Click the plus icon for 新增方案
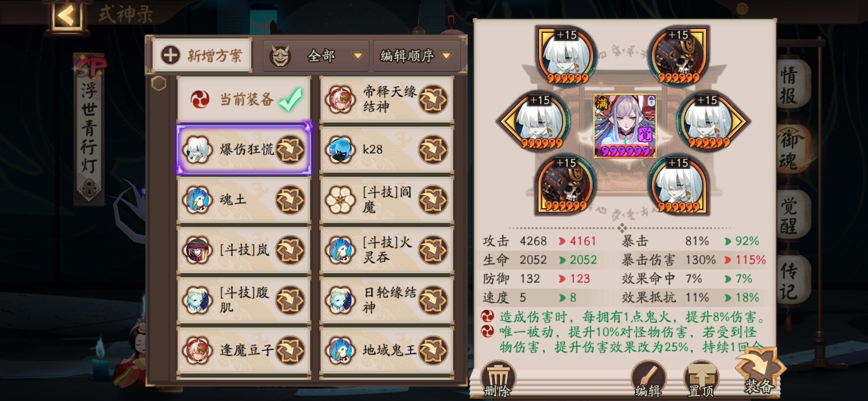868x401 pixels. point(170,55)
